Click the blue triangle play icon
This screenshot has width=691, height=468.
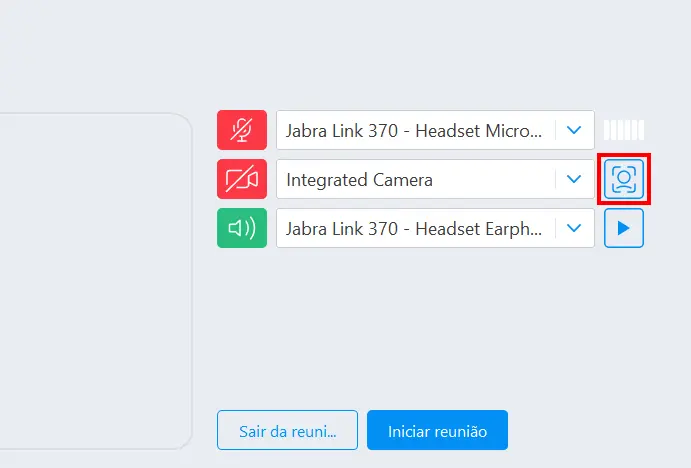pyautogui.click(x=624, y=228)
